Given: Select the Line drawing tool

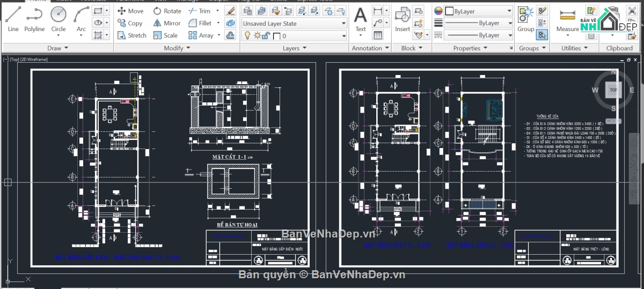Looking at the screenshot, I should [x=13, y=19].
